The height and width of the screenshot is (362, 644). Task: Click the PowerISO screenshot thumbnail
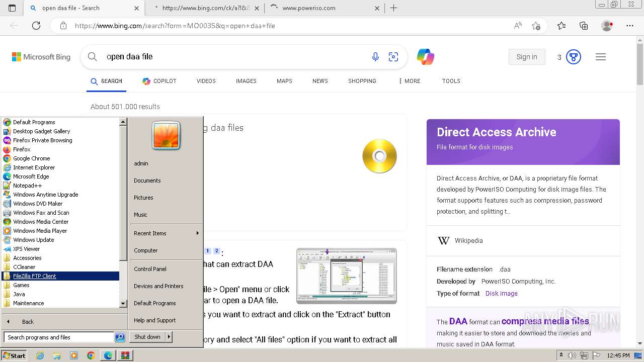(x=347, y=276)
